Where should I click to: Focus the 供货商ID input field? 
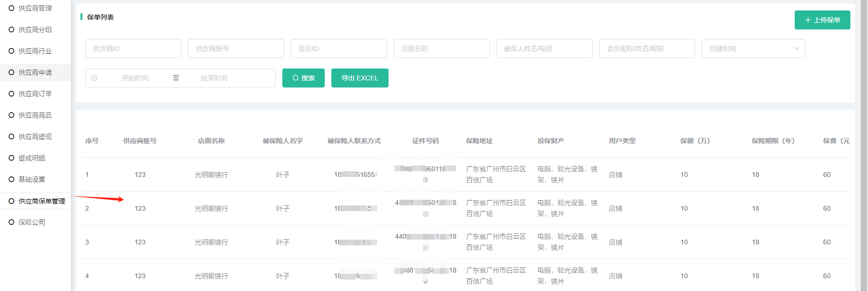click(133, 48)
